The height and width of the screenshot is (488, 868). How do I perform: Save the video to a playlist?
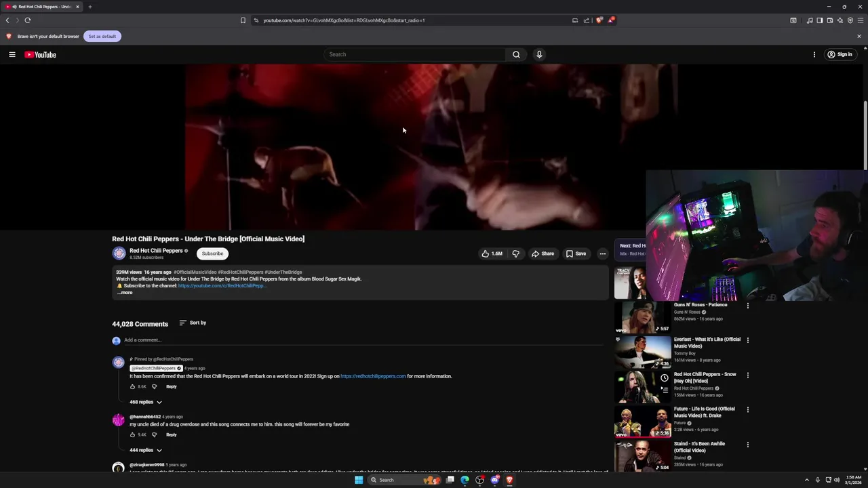(x=576, y=253)
